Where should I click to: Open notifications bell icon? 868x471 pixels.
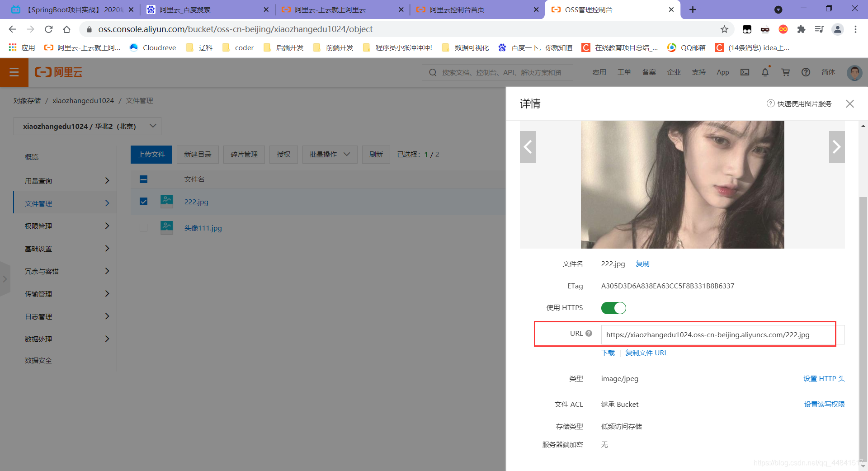click(x=765, y=72)
